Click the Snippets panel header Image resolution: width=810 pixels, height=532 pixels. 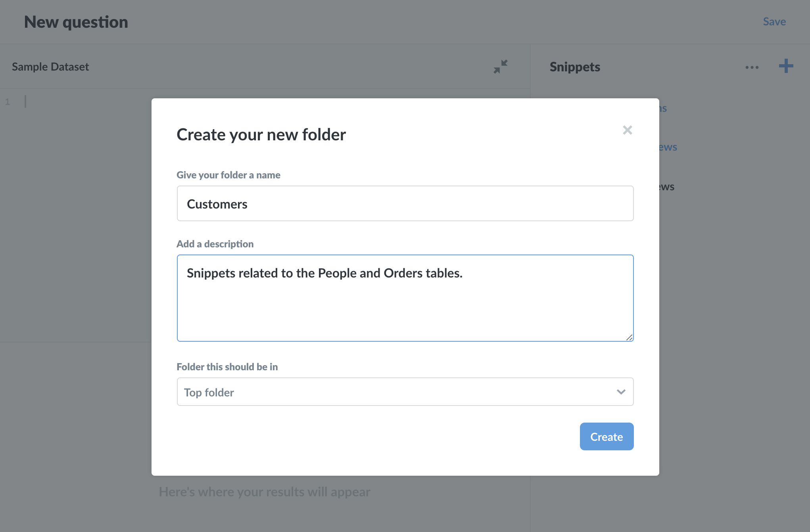575,67
